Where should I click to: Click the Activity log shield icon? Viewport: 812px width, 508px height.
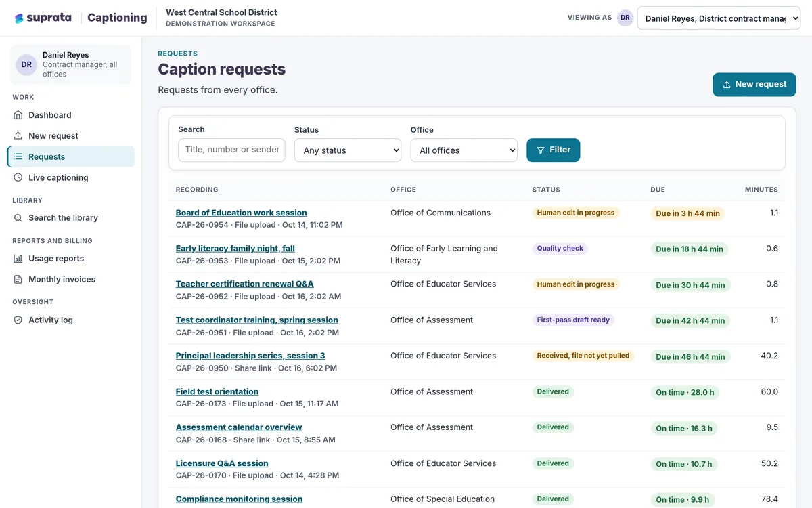18,320
